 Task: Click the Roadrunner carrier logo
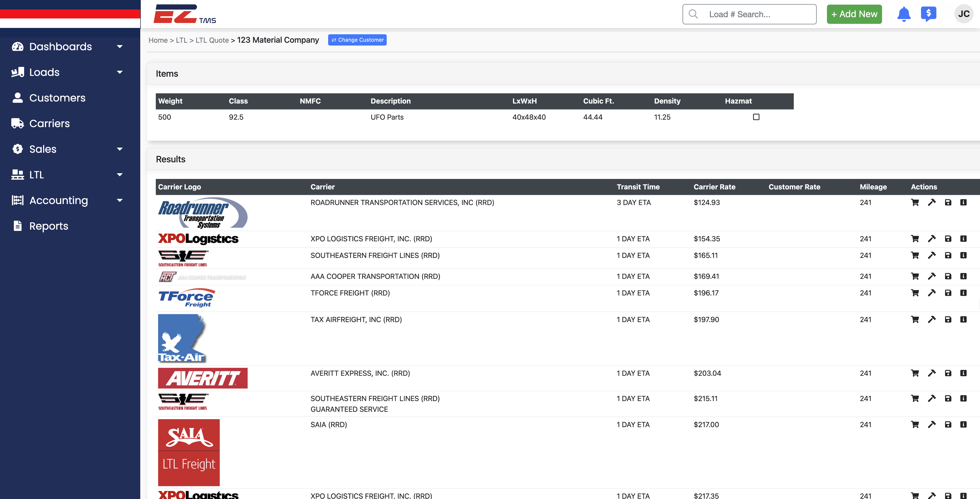pyautogui.click(x=203, y=213)
